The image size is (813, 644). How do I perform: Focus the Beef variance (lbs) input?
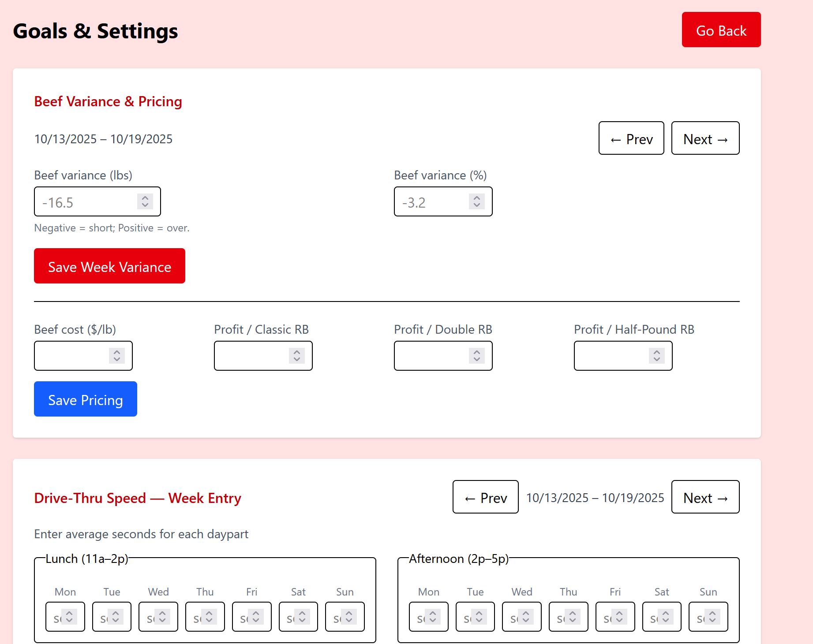(97, 201)
